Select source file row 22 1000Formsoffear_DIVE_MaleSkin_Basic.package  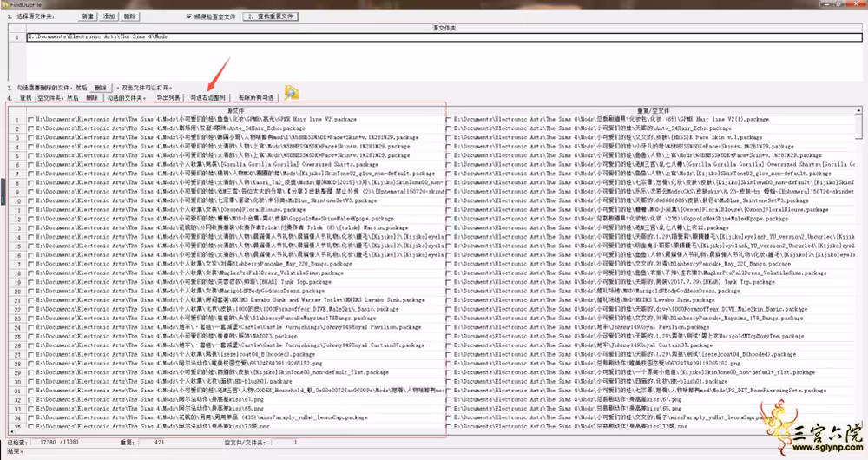pyautogui.click(x=217, y=309)
